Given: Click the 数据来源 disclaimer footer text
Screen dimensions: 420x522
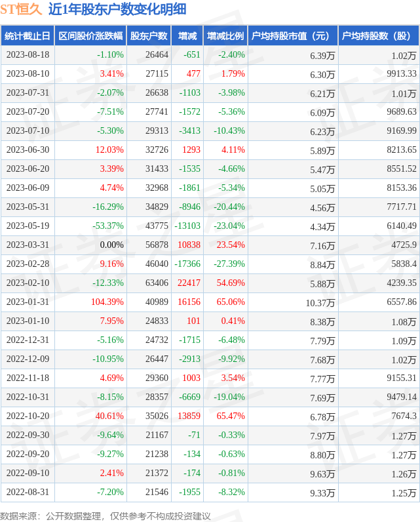Looking at the screenshot, I should coord(105,516).
